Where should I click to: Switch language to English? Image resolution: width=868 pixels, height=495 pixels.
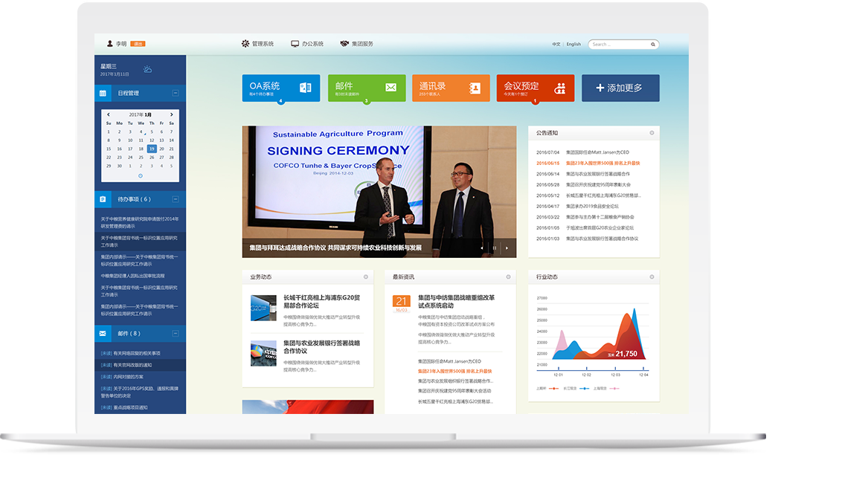tap(573, 45)
